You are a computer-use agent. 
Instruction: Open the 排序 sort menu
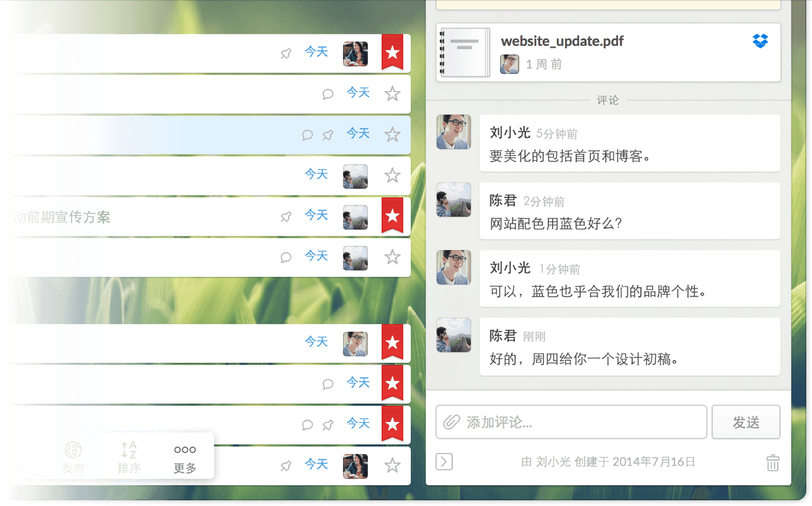point(129,457)
